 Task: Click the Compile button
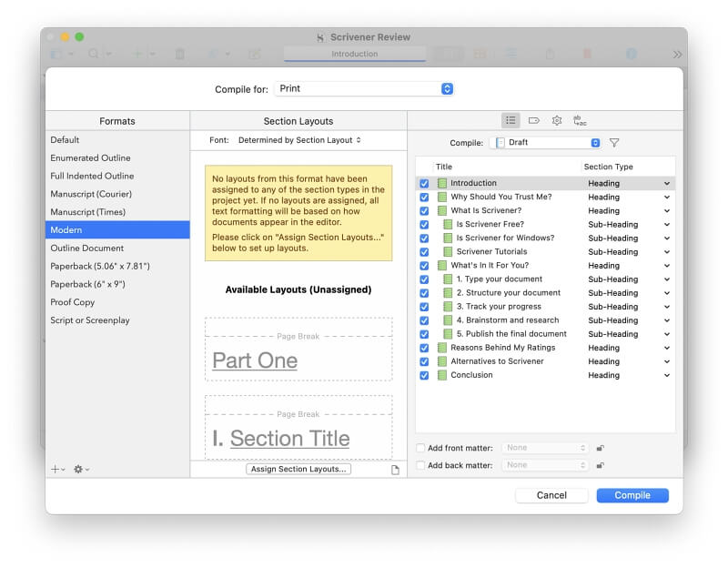pos(632,495)
